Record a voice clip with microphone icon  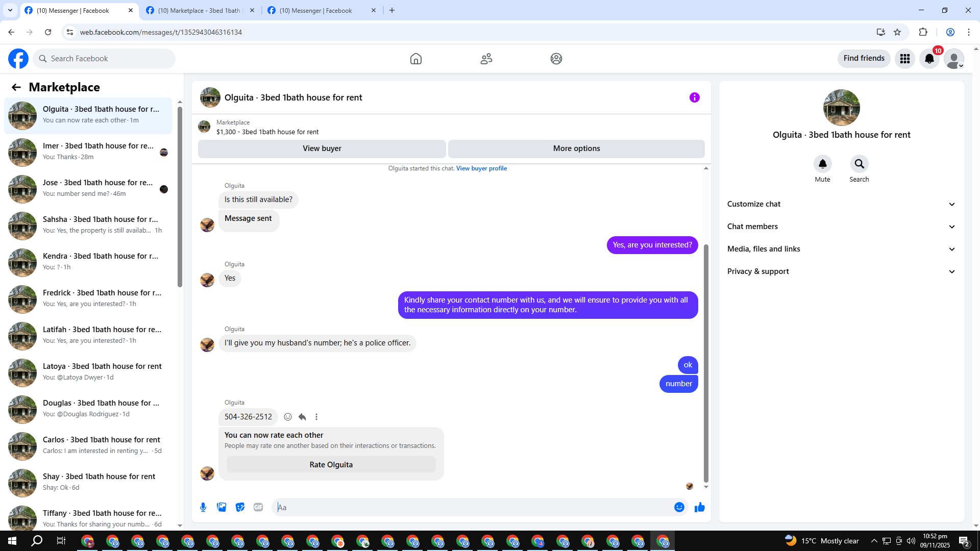click(x=203, y=507)
